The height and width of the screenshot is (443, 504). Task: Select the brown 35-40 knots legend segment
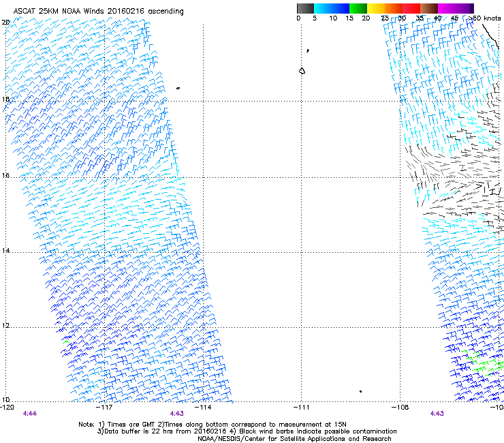coord(429,8)
